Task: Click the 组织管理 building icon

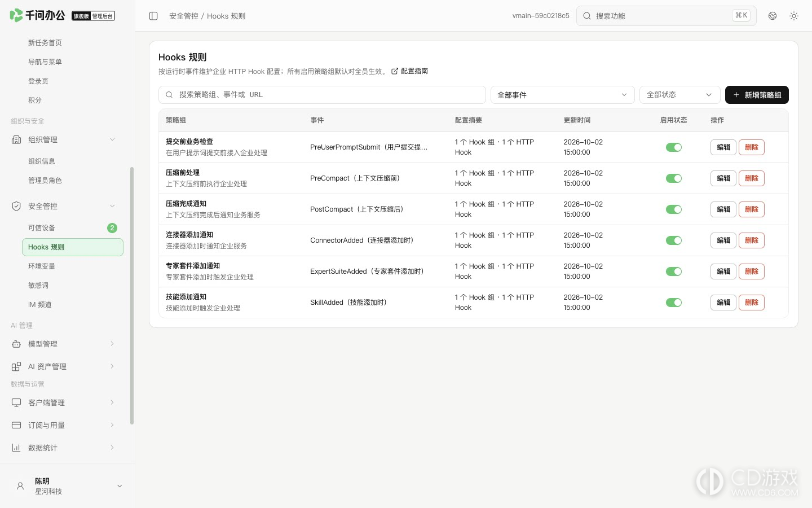Action: 16,139
